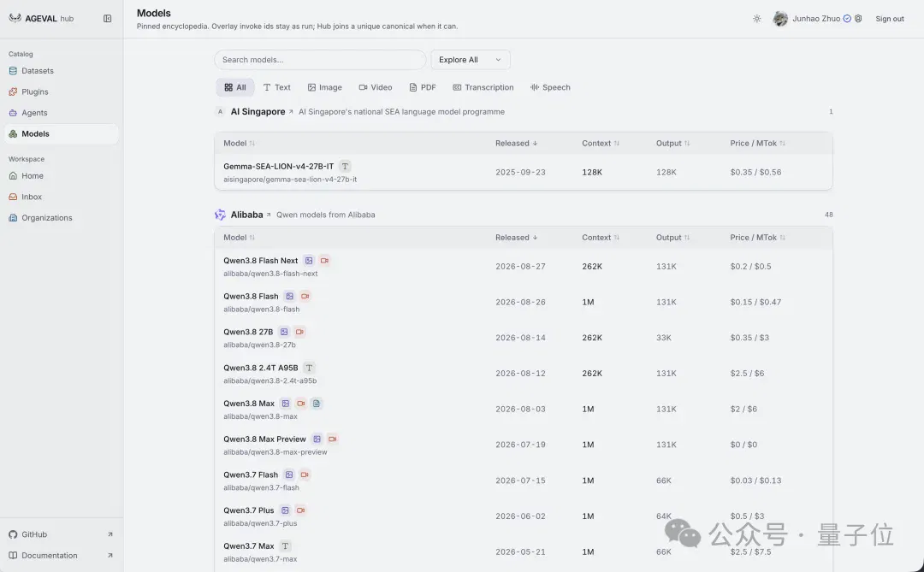Open the Inbox in the sidebar
The height and width of the screenshot is (572, 924).
click(62, 197)
